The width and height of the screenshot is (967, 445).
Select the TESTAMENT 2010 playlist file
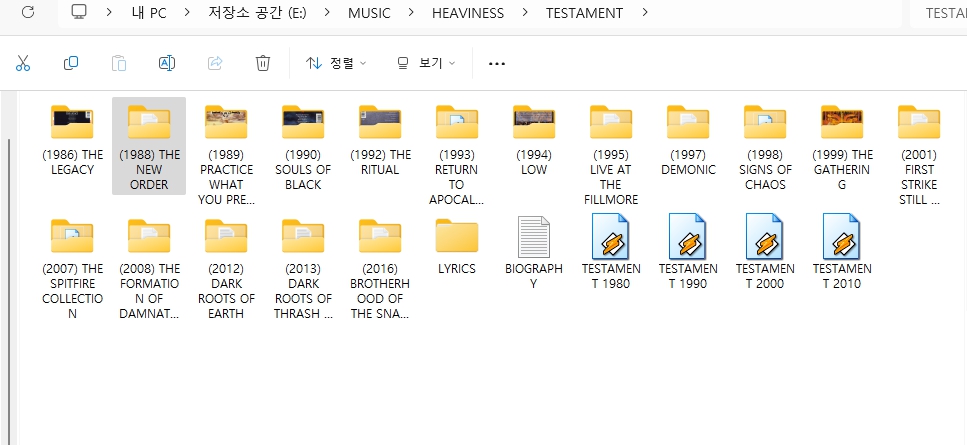(x=842, y=253)
